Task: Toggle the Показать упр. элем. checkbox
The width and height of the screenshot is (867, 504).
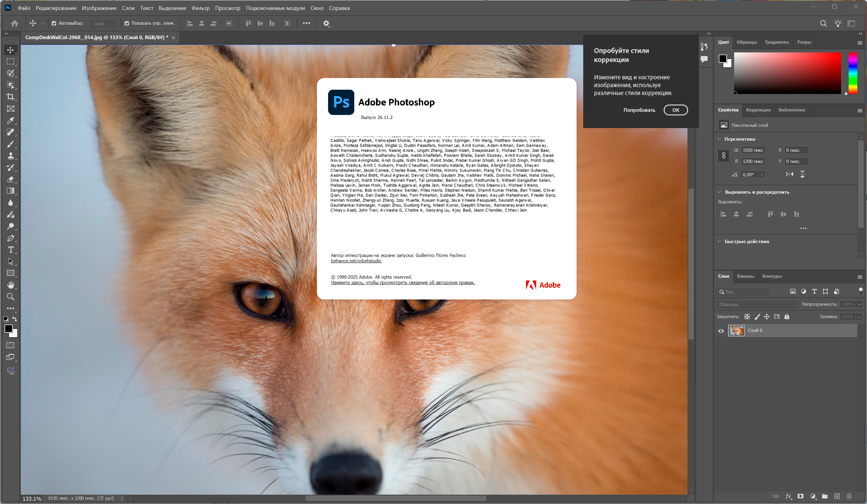Action: coord(127,23)
